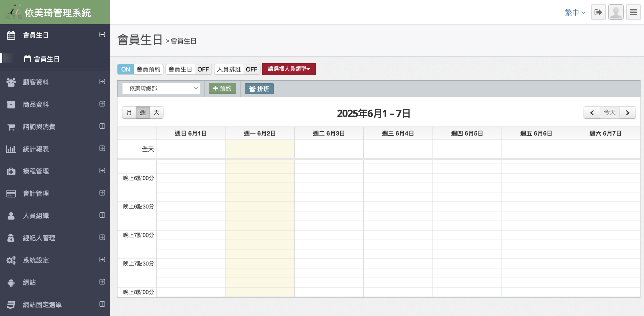The image size is (644, 316).
Task: Open the user avatar profile icon
Action: 616,12
